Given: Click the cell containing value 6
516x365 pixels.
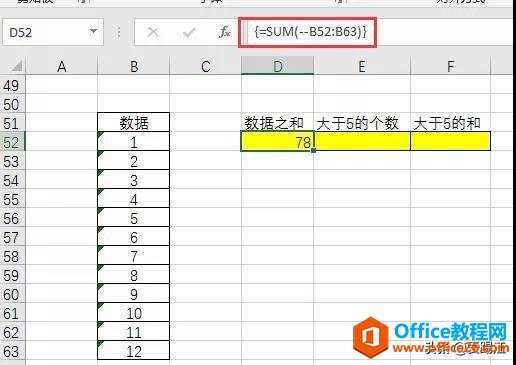Looking at the screenshot, I should tap(134, 237).
